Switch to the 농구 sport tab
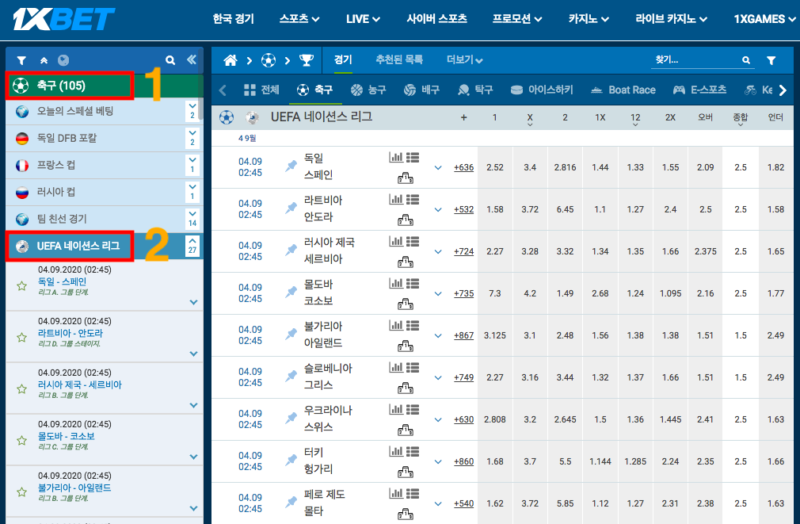This screenshot has height=524, width=800. pos(368,90)
